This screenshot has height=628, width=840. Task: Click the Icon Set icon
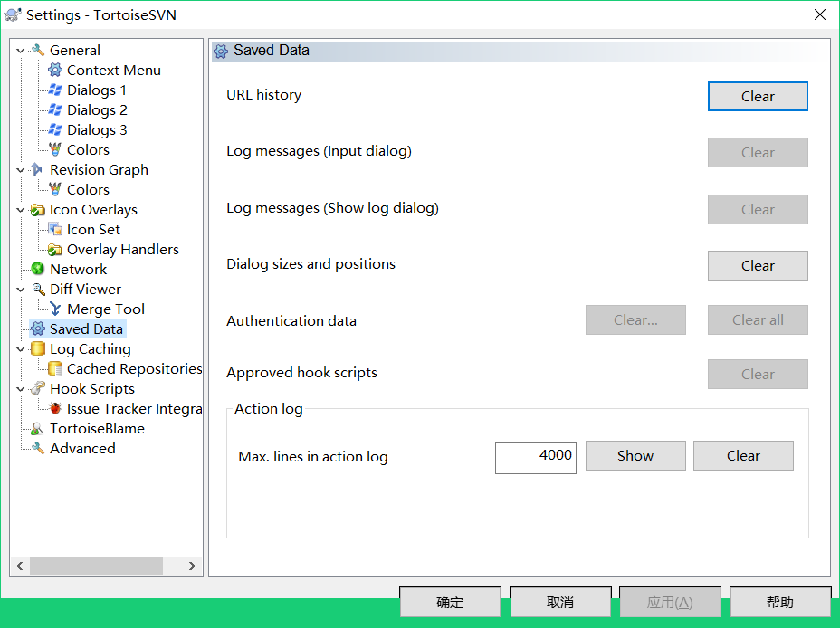(x=55, y=229)
